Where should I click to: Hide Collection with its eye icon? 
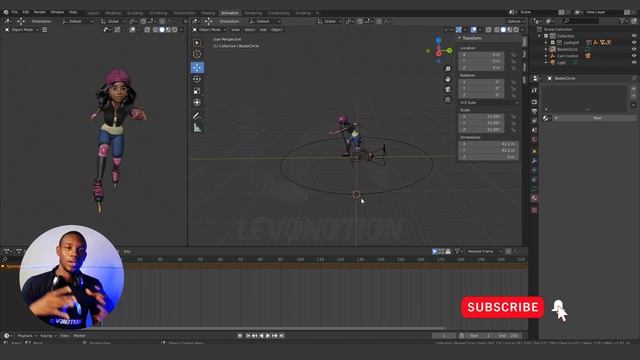click(x=634, y=36)
